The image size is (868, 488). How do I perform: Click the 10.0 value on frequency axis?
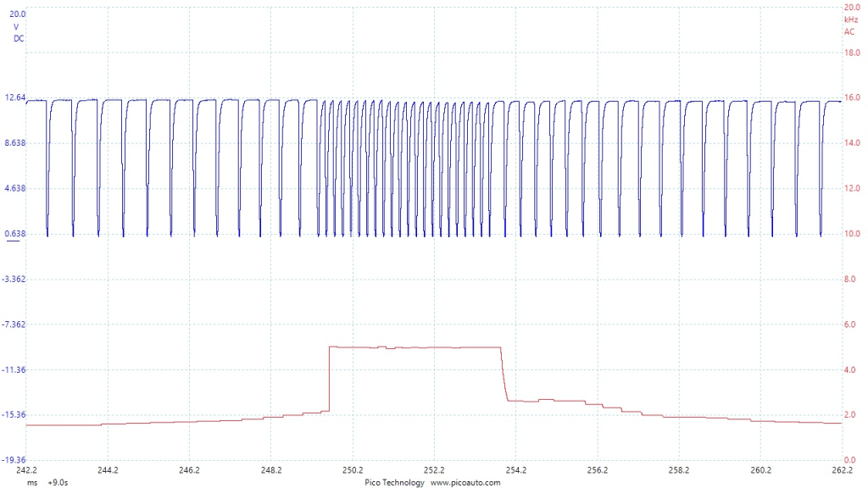pos(851,234)
